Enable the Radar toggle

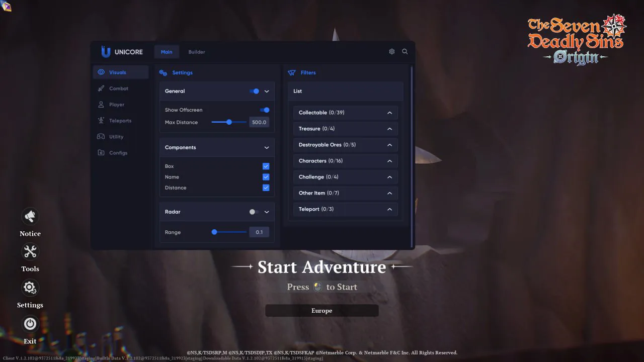pyautogui.click(x=255, y=212)
